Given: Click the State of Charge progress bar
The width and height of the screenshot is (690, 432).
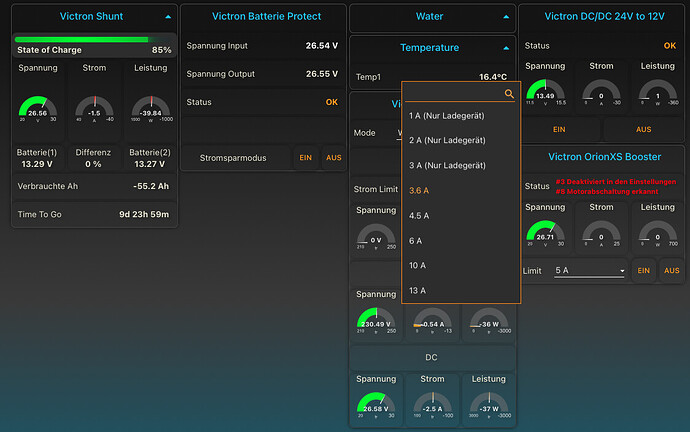Looking at the screenshot, I should pos(95,40).
